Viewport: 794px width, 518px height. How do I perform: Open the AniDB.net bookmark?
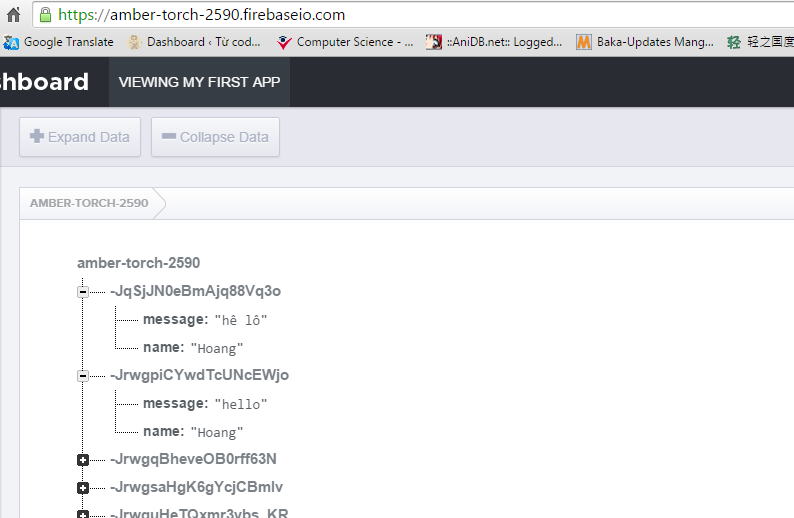point(494,42)
